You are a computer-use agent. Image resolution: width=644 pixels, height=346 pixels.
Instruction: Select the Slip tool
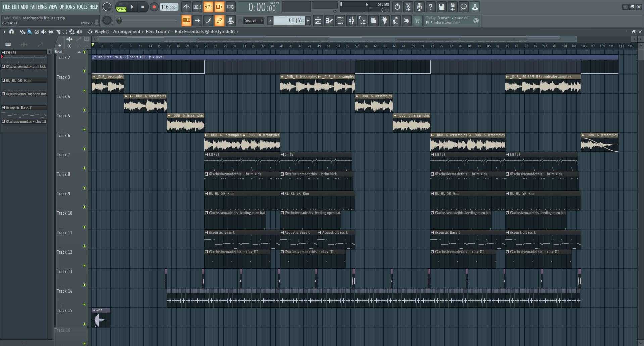tap(51, 32)
